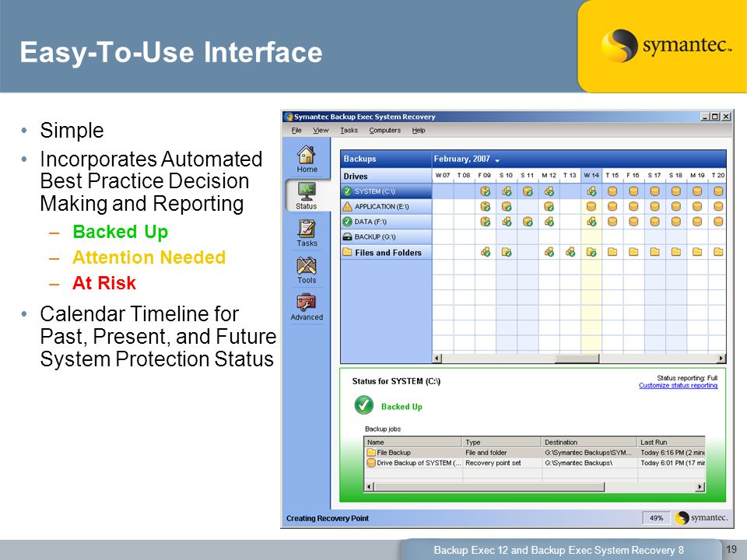
Task: Click the SYSTEM (C:\) recovery point on S 10
Action: point(507,191)
